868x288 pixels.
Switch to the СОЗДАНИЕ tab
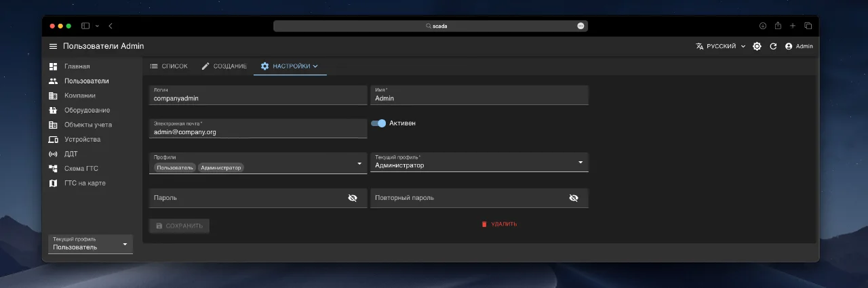224,66
